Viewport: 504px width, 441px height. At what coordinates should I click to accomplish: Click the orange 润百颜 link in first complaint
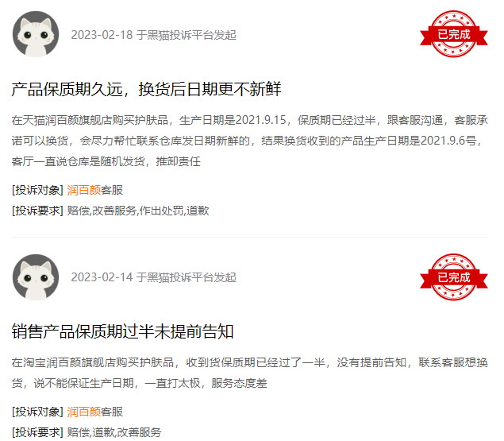click(84, 190)
